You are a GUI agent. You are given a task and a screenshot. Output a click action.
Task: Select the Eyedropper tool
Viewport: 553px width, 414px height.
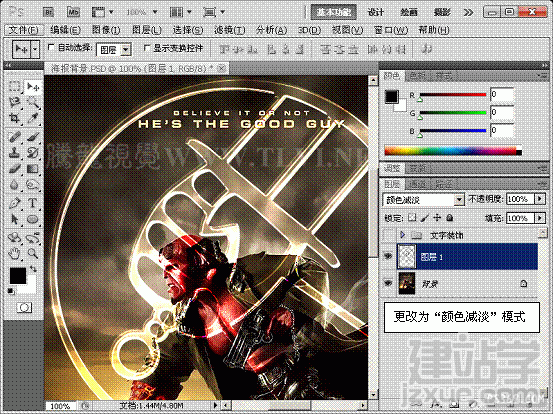(32, 118)
